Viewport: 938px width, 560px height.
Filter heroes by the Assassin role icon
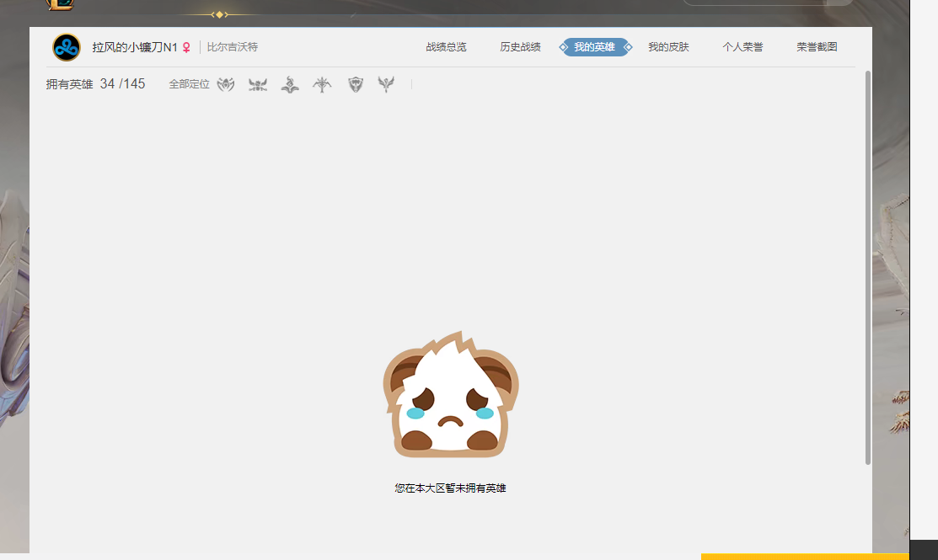(226, 84)
